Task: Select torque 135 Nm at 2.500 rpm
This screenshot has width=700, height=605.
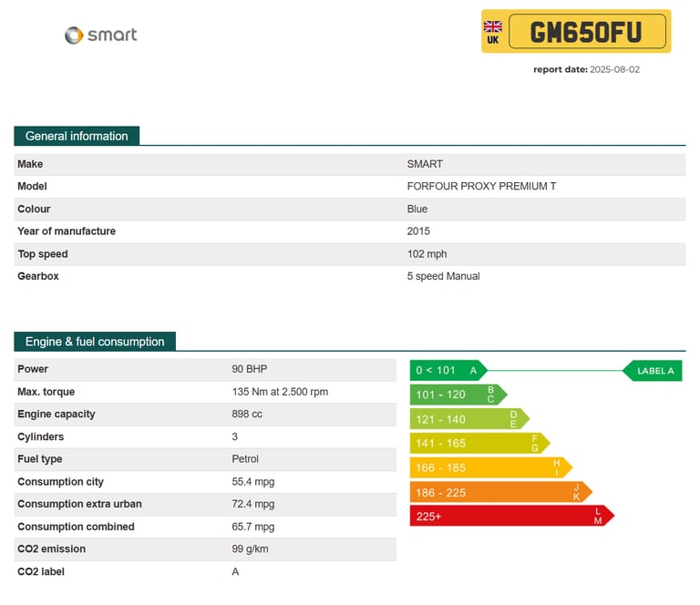Action: [x=280, y=392]
